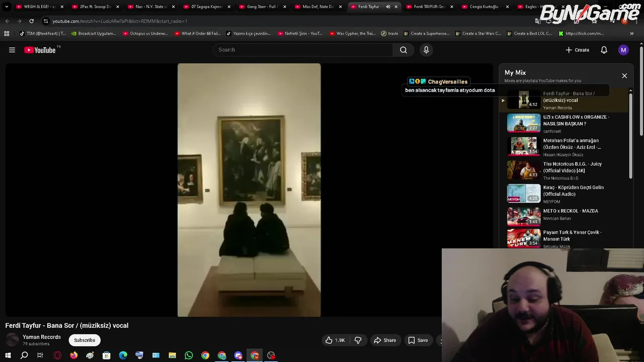
Task: Play The Notorious B.I.G. - Juicy item
Action: [x=568, y=170]
